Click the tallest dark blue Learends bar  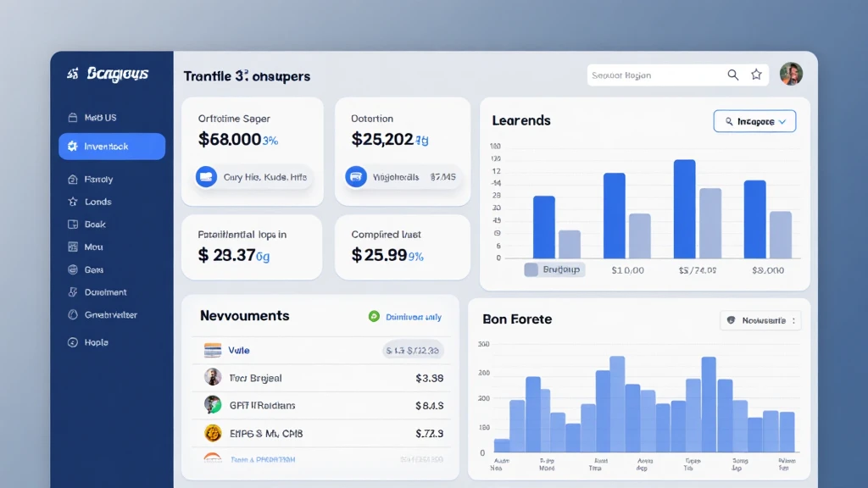tap(684, 209)
